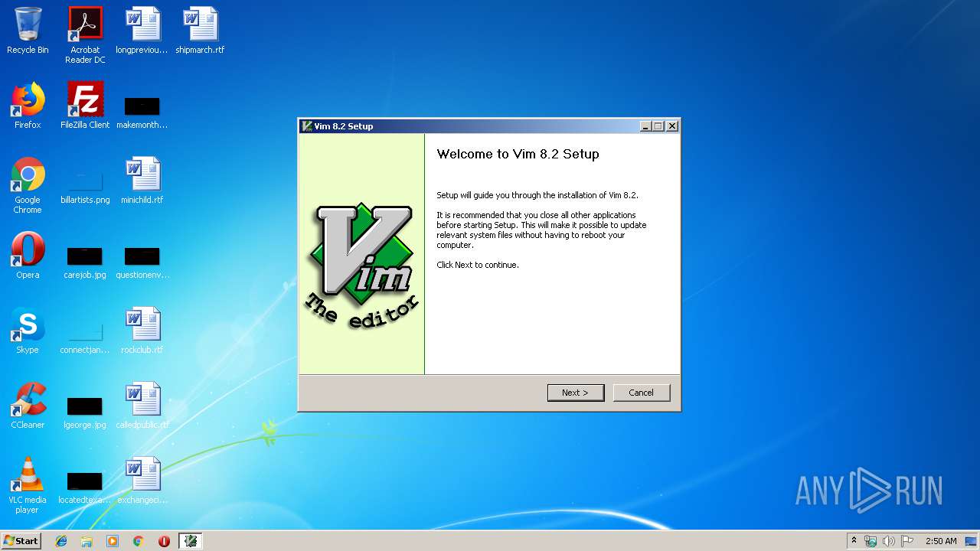The width and height of the screenshot is (980, 551).
Task: Select the minichild.rtf document icon
Action: (142, 181)
